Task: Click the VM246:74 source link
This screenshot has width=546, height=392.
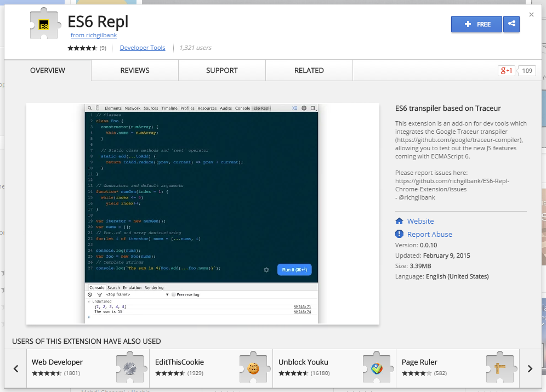Action: point(303,312)
